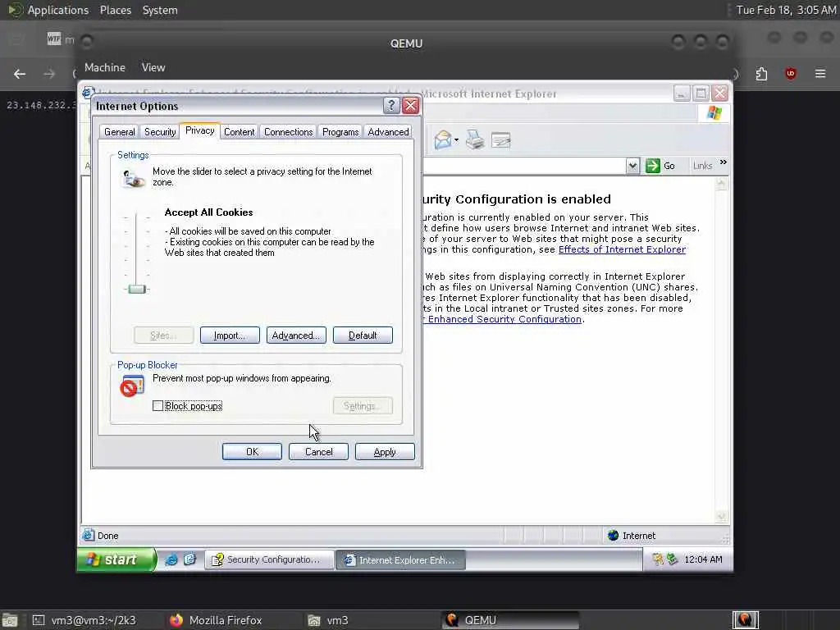Click the Edit icon in IE toolbar
The image size is (840, 630).
[x=501, y=140]
